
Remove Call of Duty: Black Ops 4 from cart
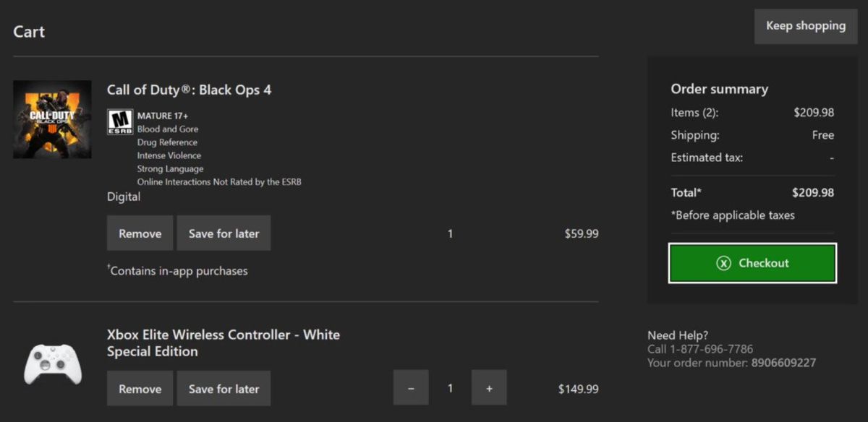coord(140,233)
